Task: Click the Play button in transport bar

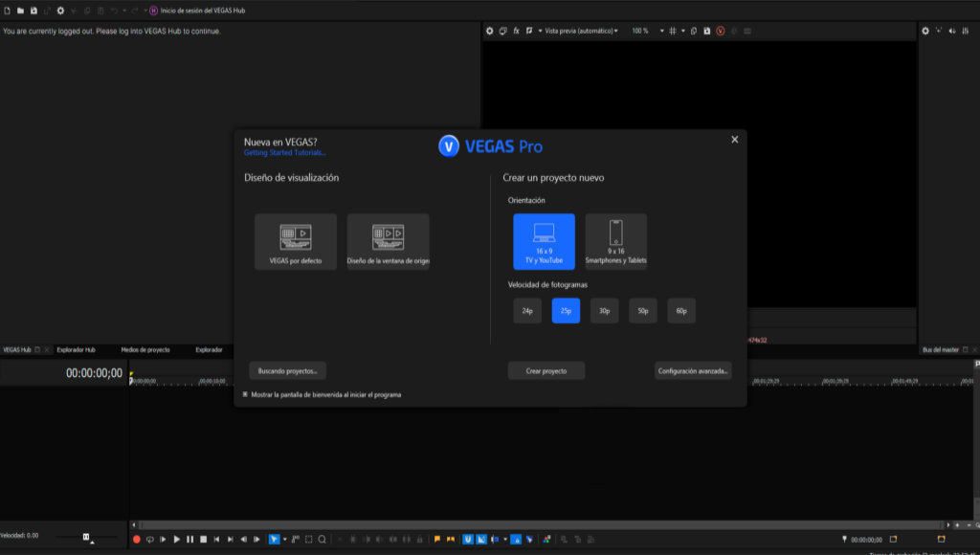Action: (177, 540)
